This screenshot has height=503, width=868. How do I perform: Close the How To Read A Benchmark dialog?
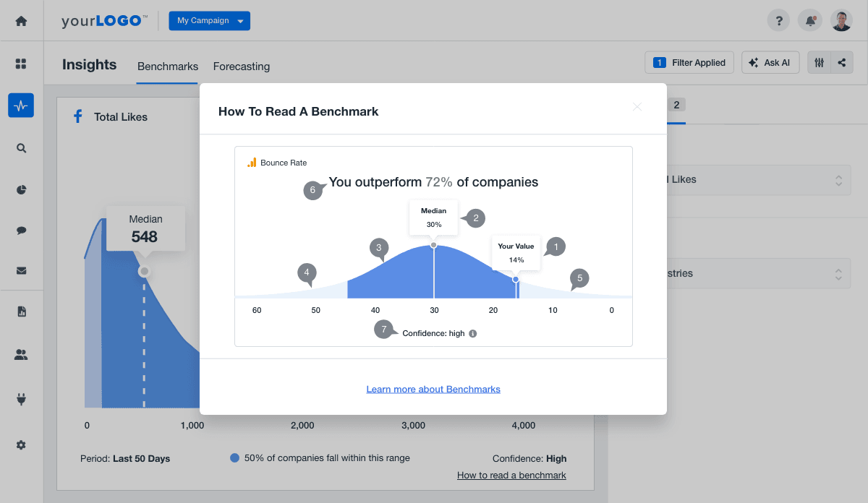(x=637, y=107)
